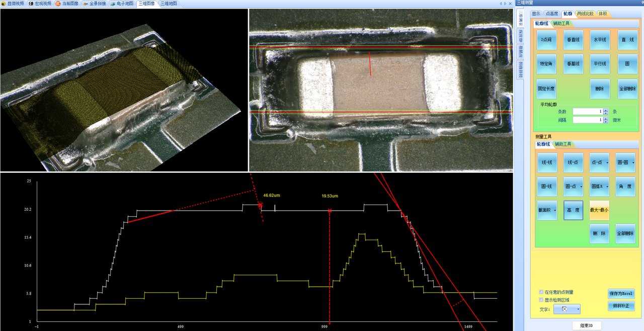Screen dimensions: 644x331
Task: Increase the 间隔 value with up arrow
Action: click(x=605, y=118)
